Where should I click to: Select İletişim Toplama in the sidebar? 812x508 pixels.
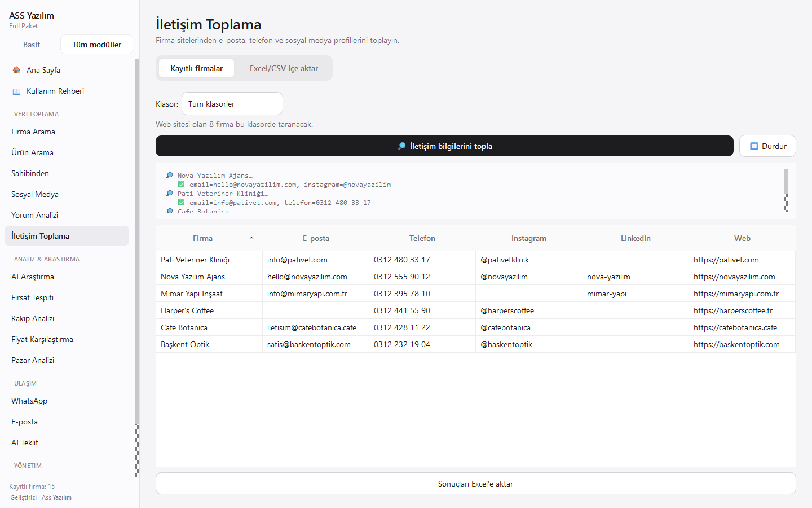click(67, 236)
